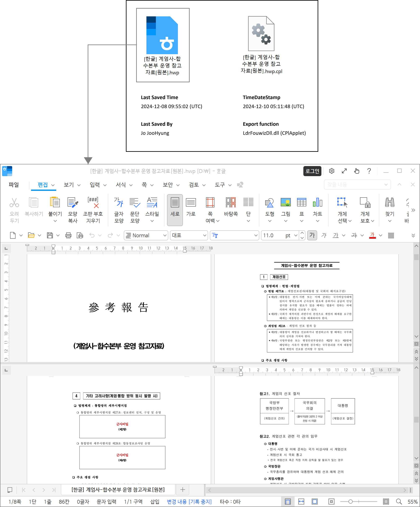Click the Print icon
This screenshot has height=507, width=420.
[68, 235]
